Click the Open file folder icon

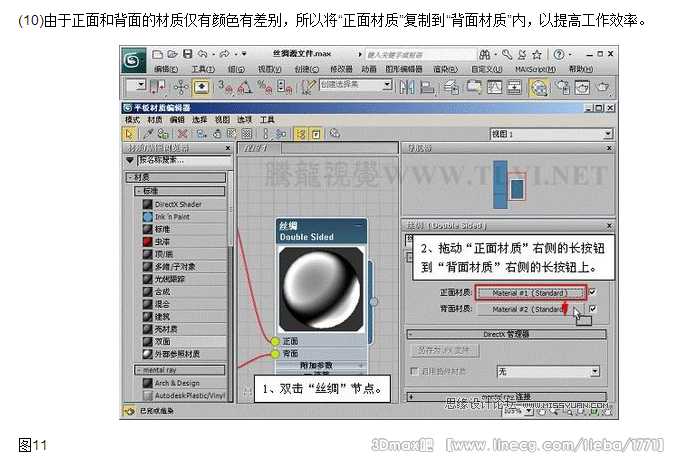172,54
